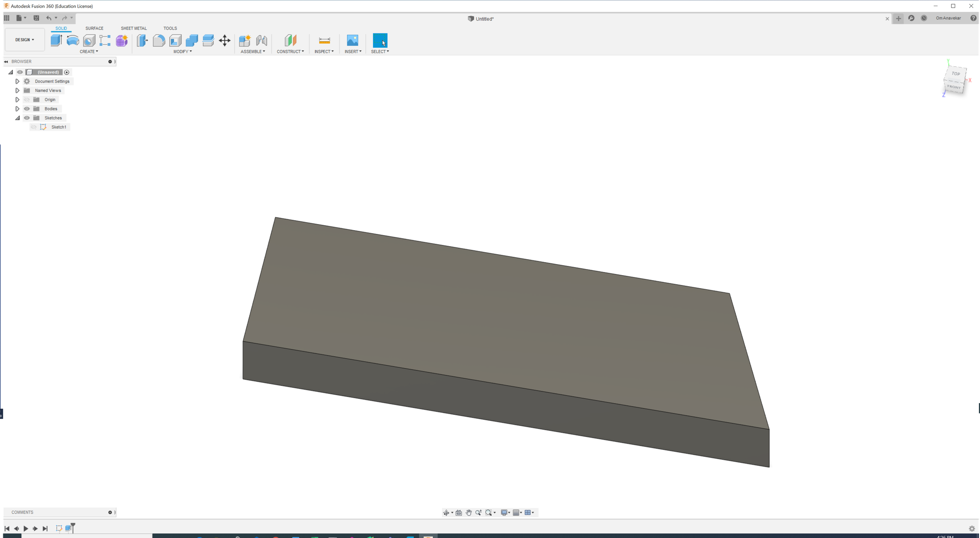Open the Grid and Snaps dropdown
Image resolution: width=980 pixels, height=538 pixels.
coord(518,512)
